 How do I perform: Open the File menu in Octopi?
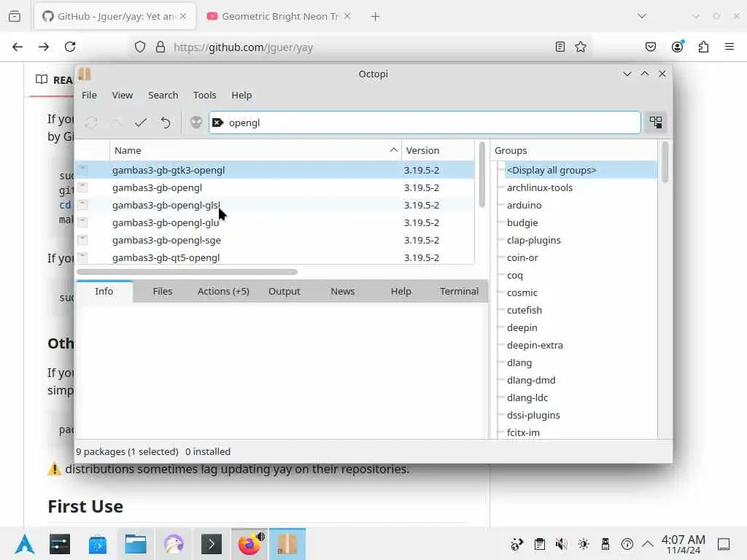89,95
